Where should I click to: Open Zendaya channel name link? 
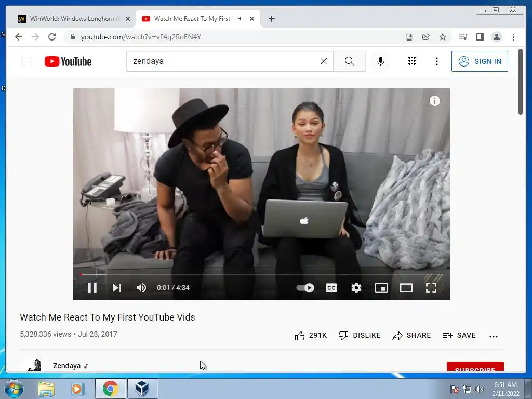pyautogui.click(x=67, y=366)
